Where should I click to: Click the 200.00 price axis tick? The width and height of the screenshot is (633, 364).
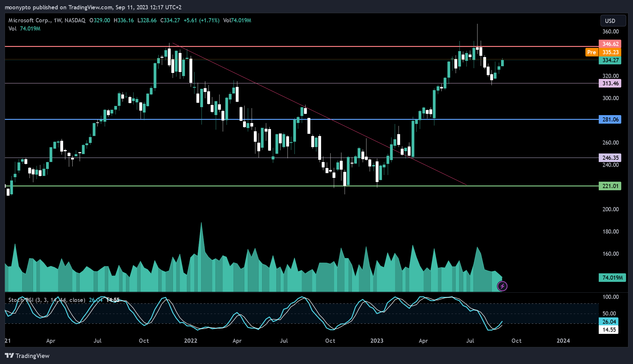pos(610,209)
